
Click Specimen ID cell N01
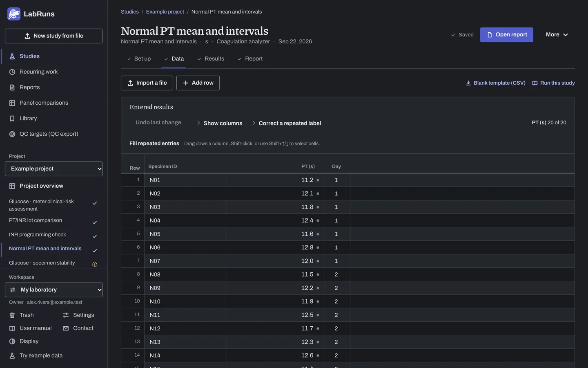pos(185,180)
